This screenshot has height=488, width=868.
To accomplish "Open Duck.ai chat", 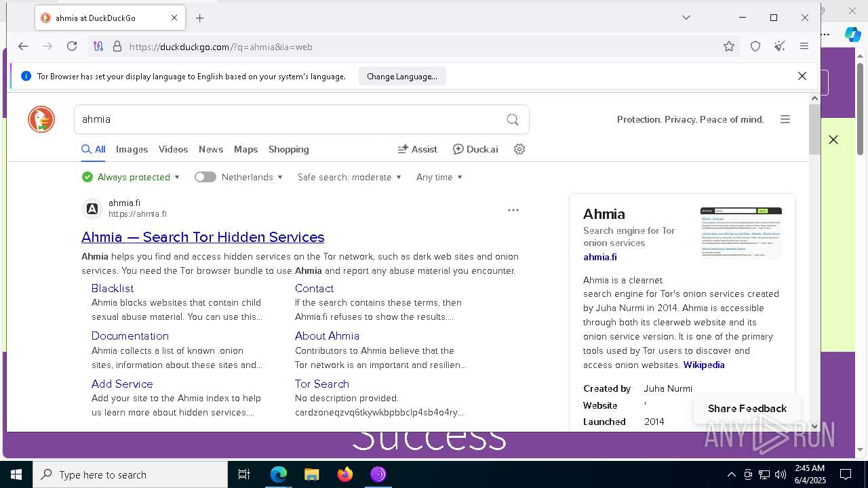I will pos(475,149).
